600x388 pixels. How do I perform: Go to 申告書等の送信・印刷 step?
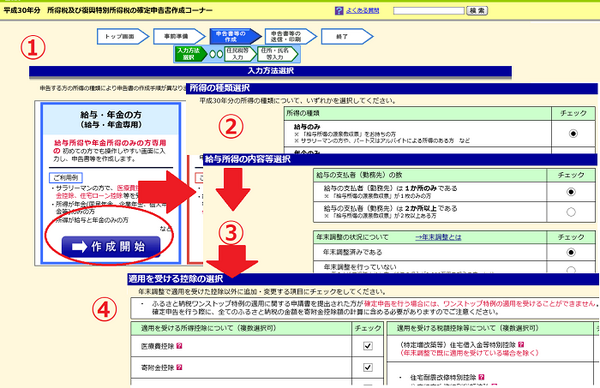click(290, 37)
